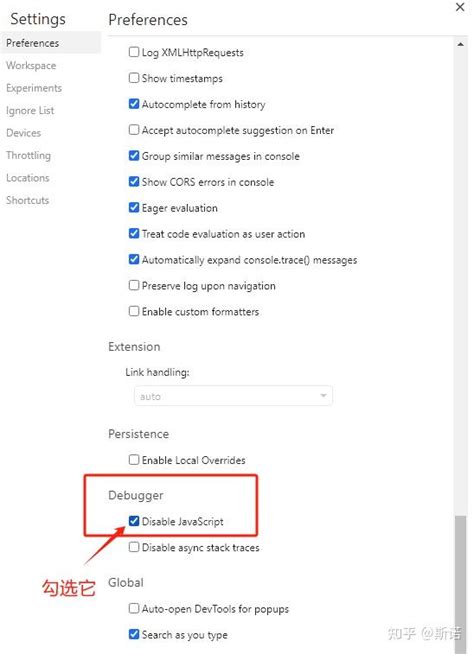The height and width of the screenshot is (654, 474).
Task: Expand the Link handling auto dropdown
Action: (x=233, y=396)
